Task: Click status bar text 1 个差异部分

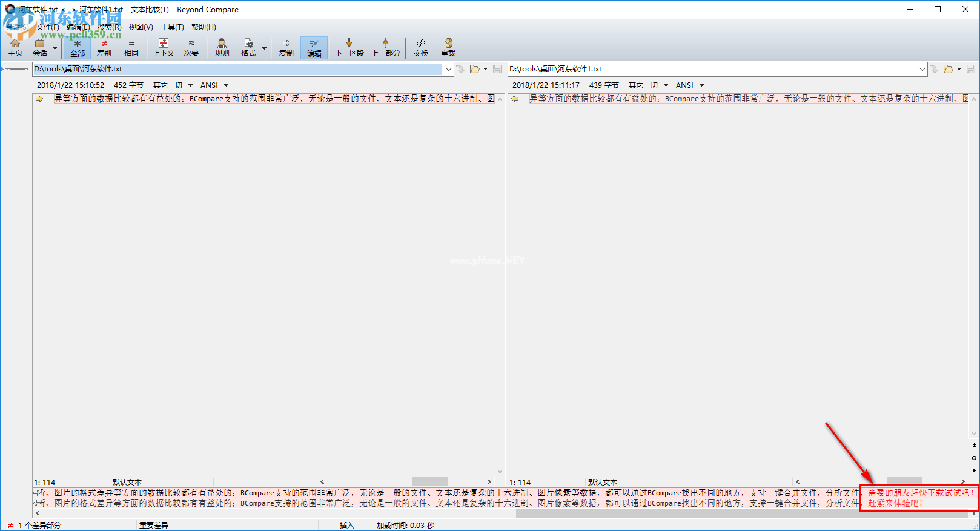Action: point(39,525)
